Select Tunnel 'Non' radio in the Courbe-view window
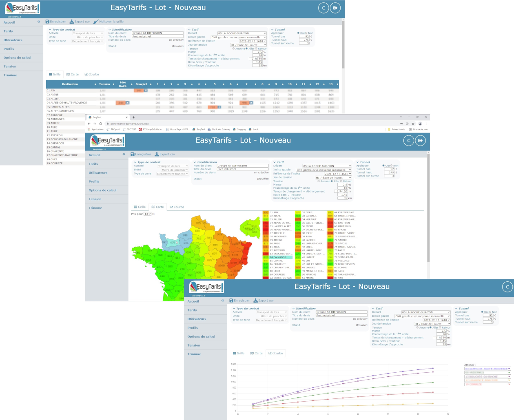The width and height of the screenshot is (514, 420). click(x=491, y=312)
